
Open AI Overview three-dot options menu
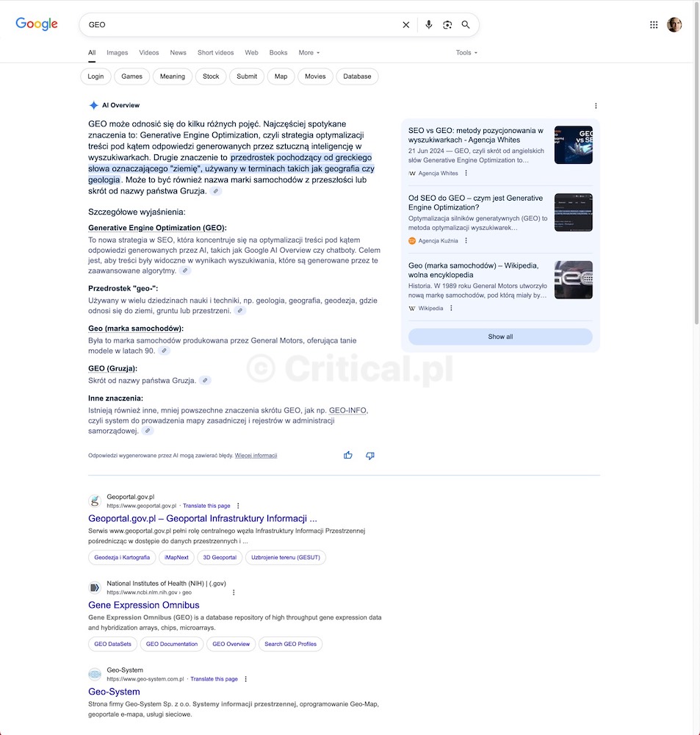click(x=596, y=106)
